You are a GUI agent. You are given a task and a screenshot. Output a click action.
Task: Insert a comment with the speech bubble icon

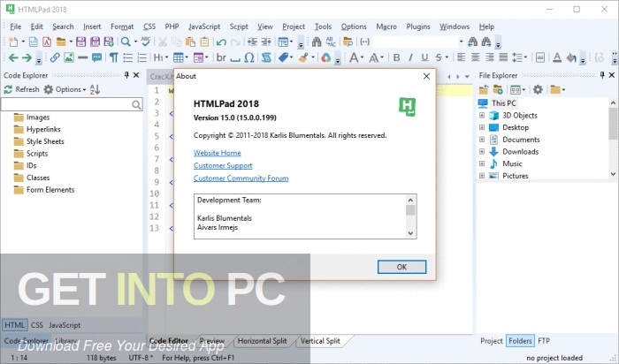(96, 58)
